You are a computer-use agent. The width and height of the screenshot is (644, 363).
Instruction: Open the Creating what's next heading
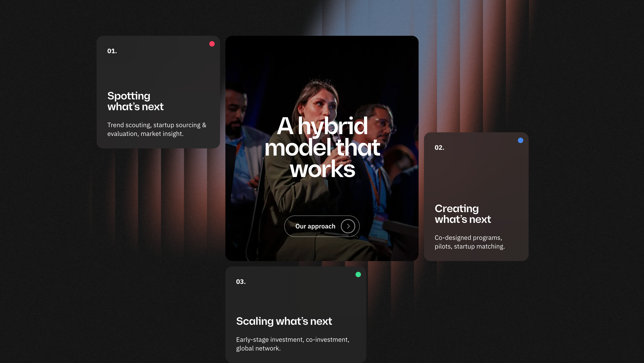point(463,214)
